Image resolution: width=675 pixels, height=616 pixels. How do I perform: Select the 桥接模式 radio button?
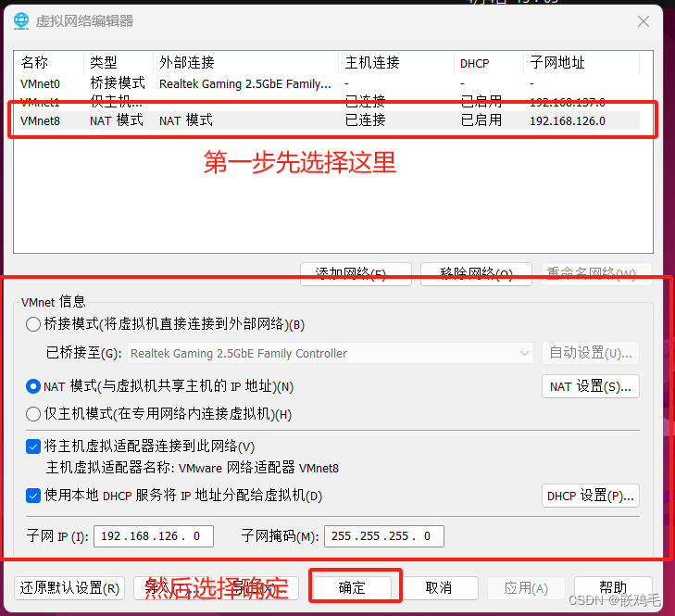[x=33, y=324]
